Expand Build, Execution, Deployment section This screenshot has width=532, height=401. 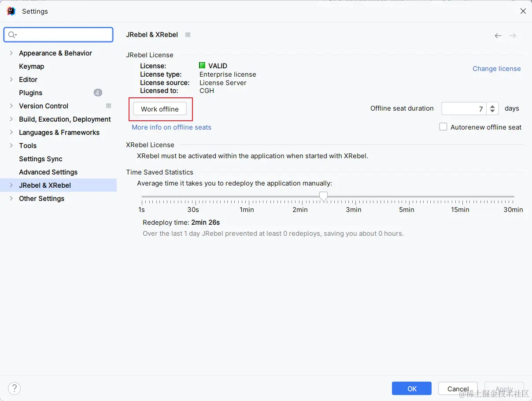[x=11, y=119]
